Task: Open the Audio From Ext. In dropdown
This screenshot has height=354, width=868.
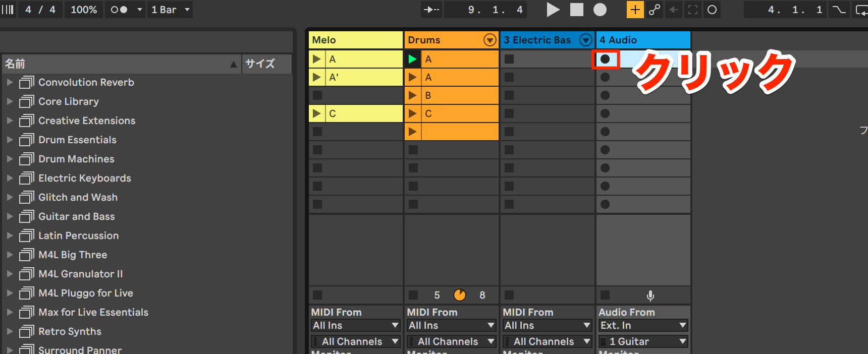Action: (x=643, y=325)
